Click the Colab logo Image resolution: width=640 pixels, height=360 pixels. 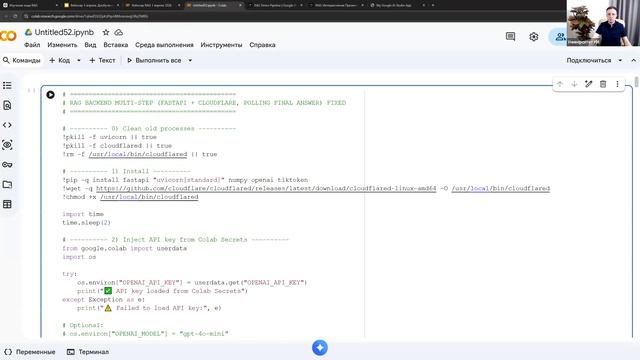[x=8, y=36]
